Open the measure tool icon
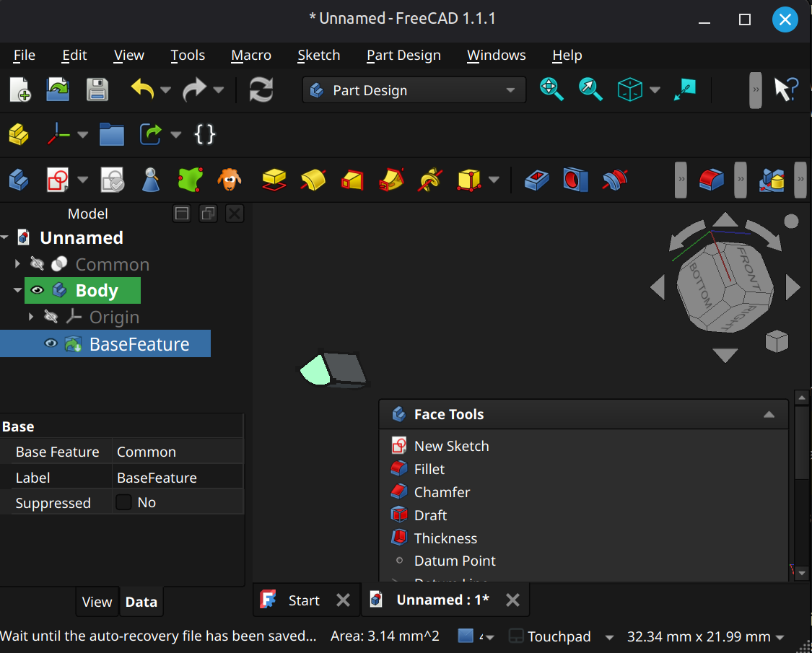812x653 pixels. point(685,90)
